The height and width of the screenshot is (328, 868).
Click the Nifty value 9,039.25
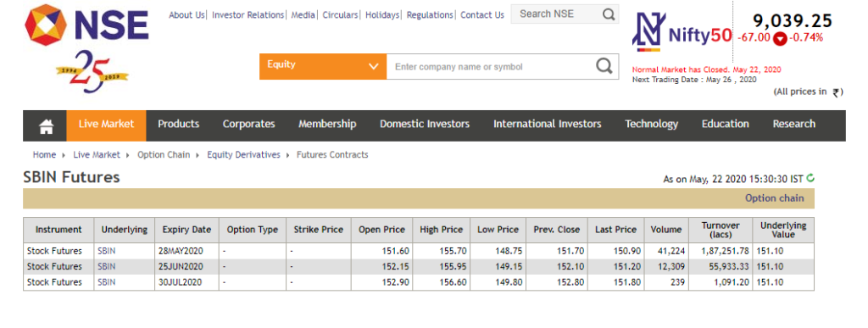click(x=793, y=21)
